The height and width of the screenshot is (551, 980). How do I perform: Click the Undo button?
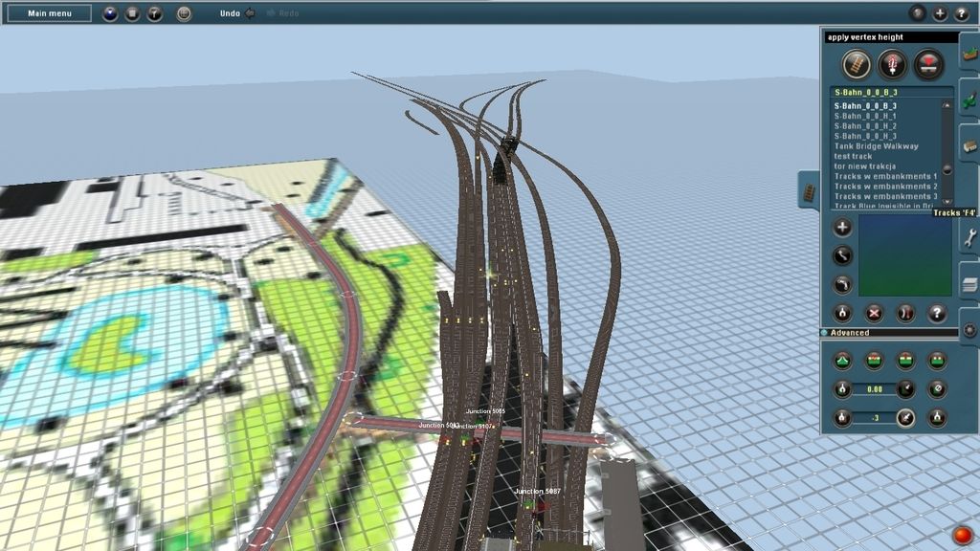coord(237,13)
